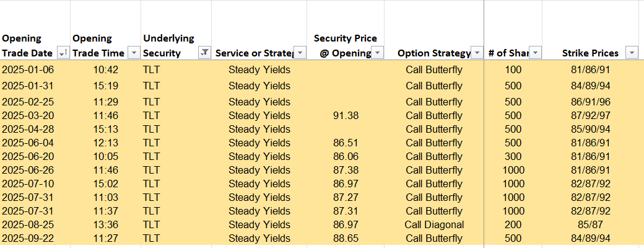644x248 pixels.
Task: Click the 13:36 opening time cell
Action: click(106, 224)
